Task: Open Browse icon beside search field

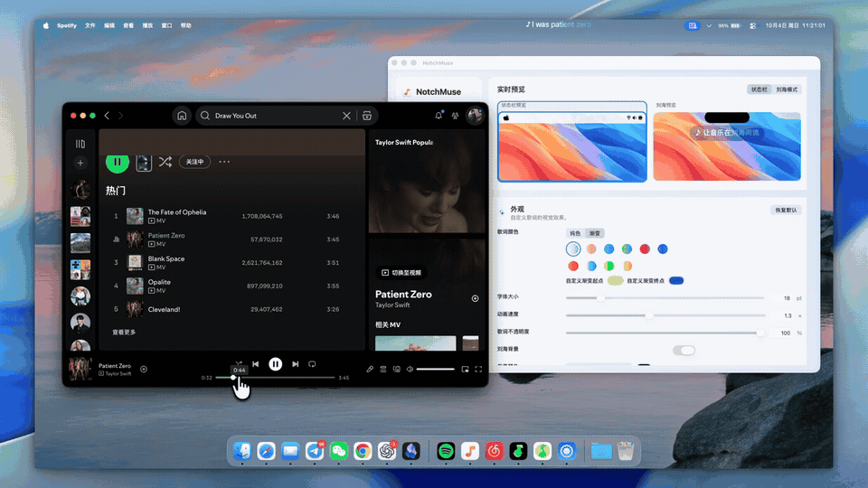Action: (x=367, y=116)
